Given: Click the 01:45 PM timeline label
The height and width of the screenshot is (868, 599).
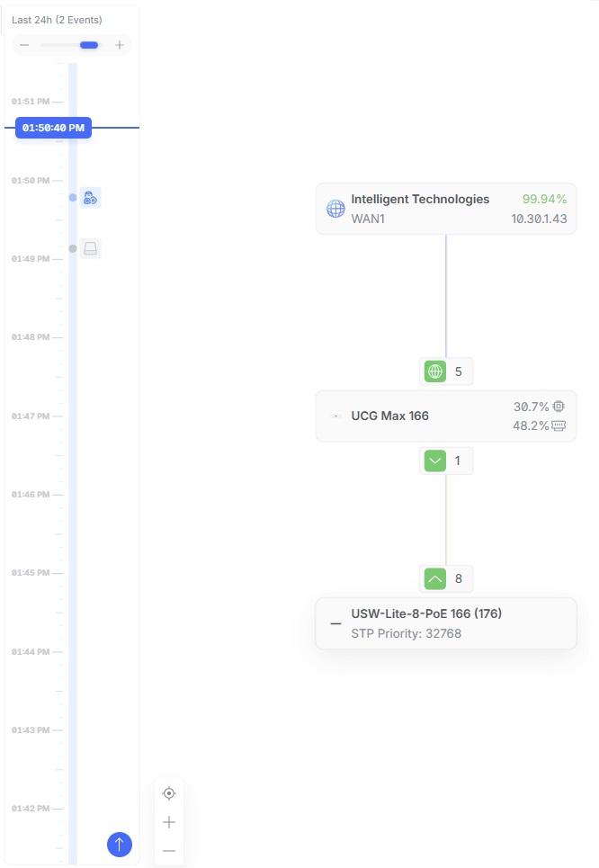Looking at the screenshot, I should pos(31,573).
